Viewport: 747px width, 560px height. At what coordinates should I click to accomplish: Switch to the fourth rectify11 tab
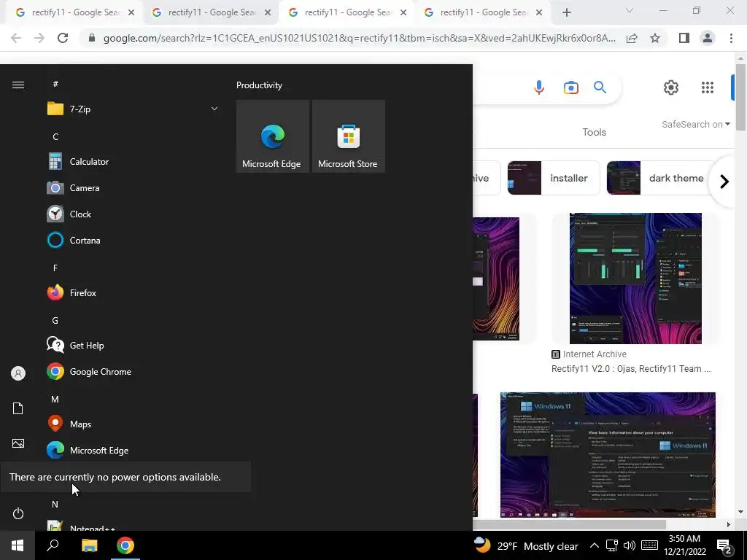tap(482, 13)
